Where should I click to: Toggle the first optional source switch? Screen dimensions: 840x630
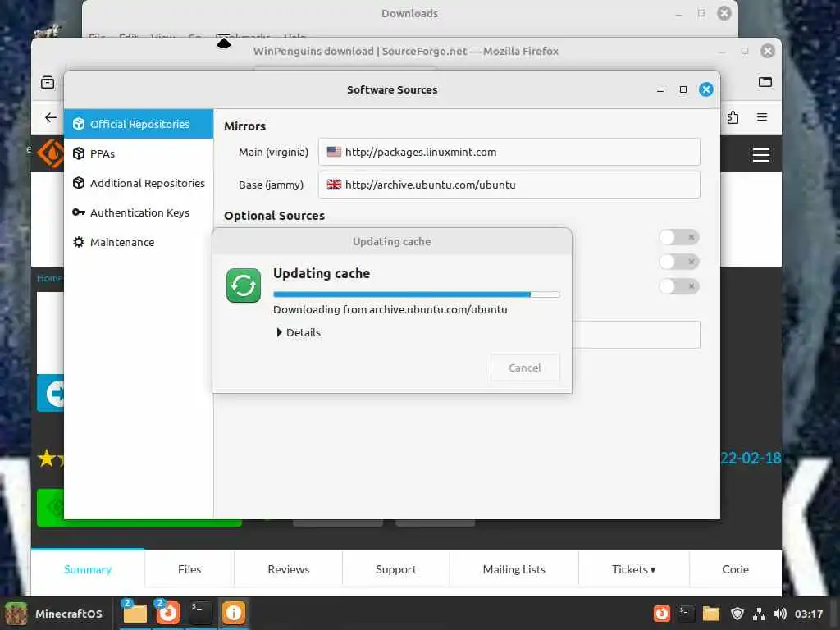coord(678,237)
